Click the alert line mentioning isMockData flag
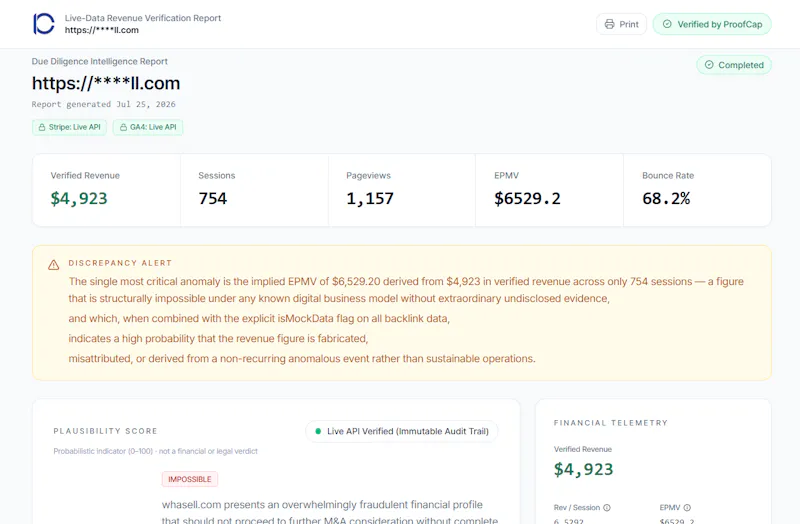 [x=259, y=318]
